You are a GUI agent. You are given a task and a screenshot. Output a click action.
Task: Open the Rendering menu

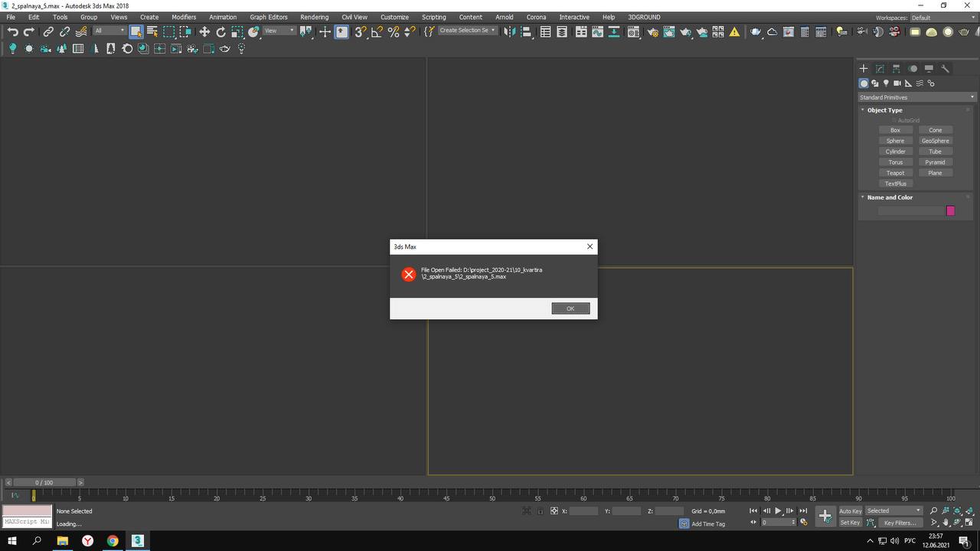[314, 17]
